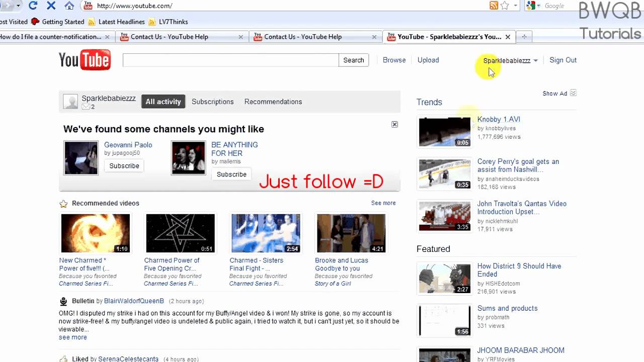This screenshot has width=644, height=362.
Task: Click the Bulletin microphone icon
Action: click(x=63, y=301)
